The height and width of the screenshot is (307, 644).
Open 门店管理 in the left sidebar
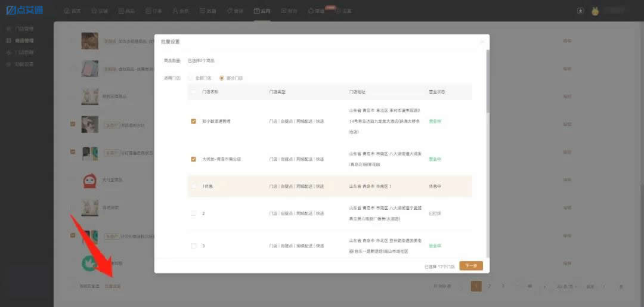(x=21, y=29)
